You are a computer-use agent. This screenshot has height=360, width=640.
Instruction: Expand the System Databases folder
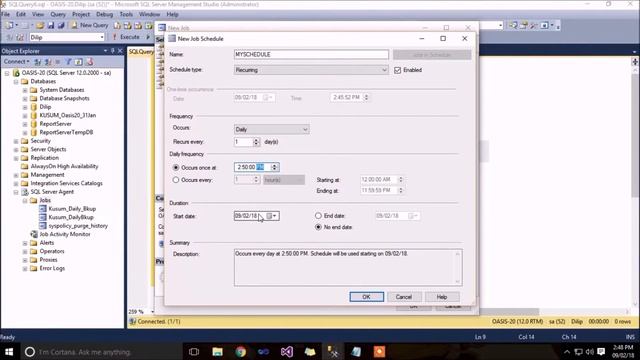pyautogui.click(x=25, y=90)
